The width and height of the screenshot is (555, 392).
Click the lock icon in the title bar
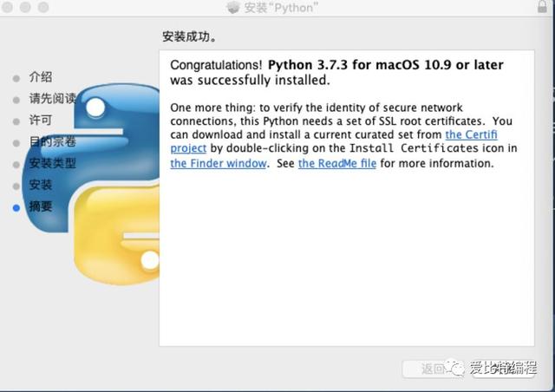click(x=542, y=6)
